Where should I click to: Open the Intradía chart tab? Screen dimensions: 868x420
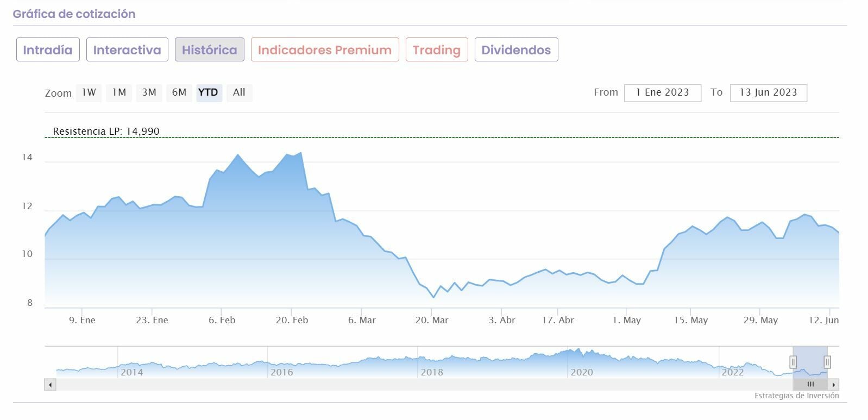48,50
